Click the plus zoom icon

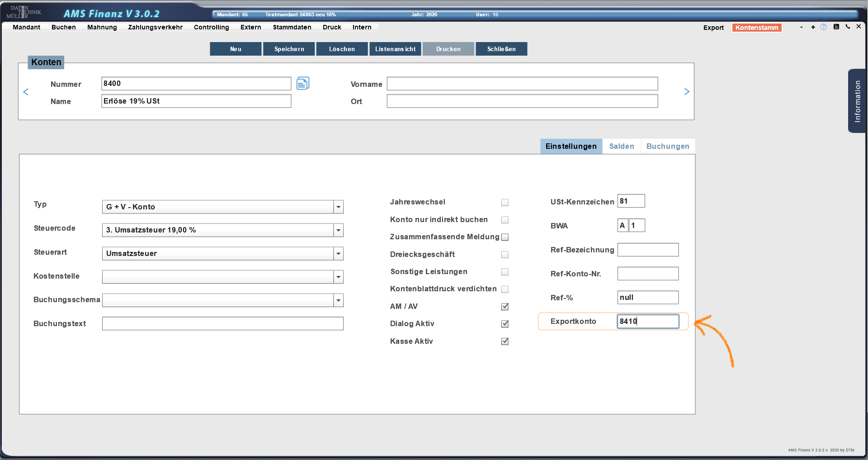point(813,27)
